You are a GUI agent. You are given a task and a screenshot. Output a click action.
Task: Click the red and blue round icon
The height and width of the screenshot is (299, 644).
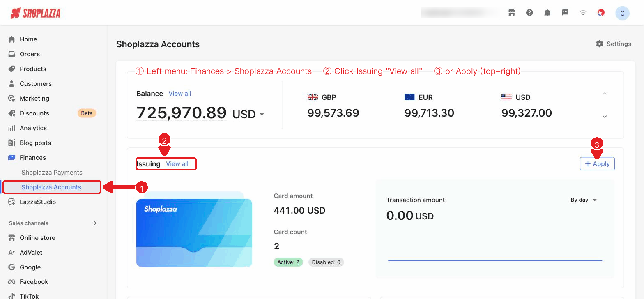[601, 13]
